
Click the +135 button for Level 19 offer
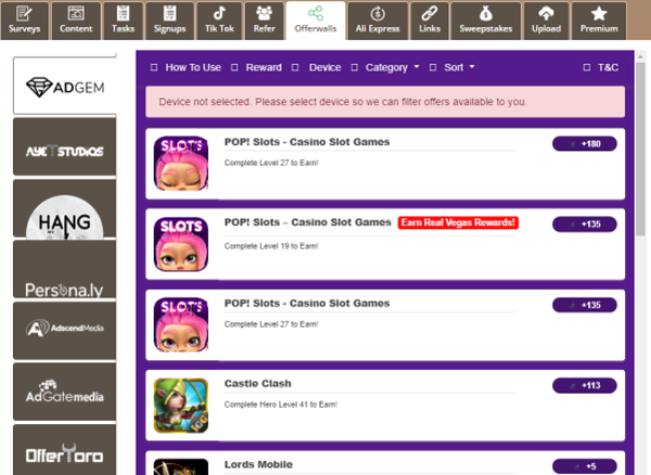pyautogui.click(x=585, y=224)
